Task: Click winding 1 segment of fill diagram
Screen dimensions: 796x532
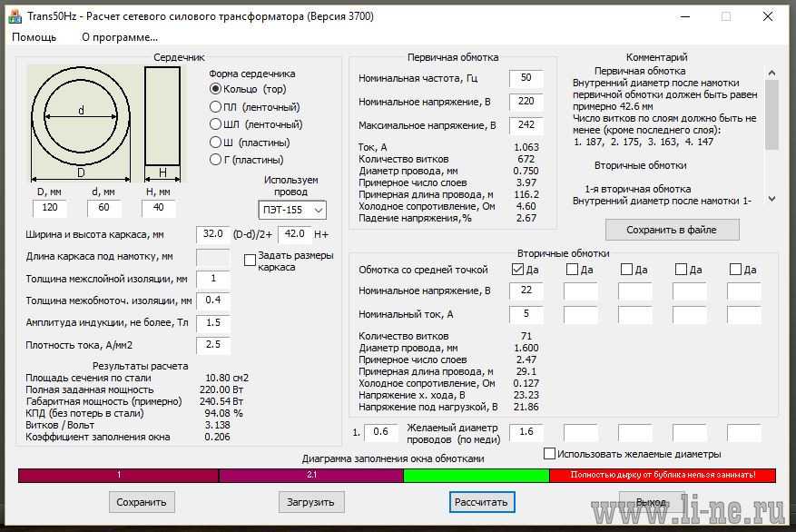Action: click(x=118, y=475)
